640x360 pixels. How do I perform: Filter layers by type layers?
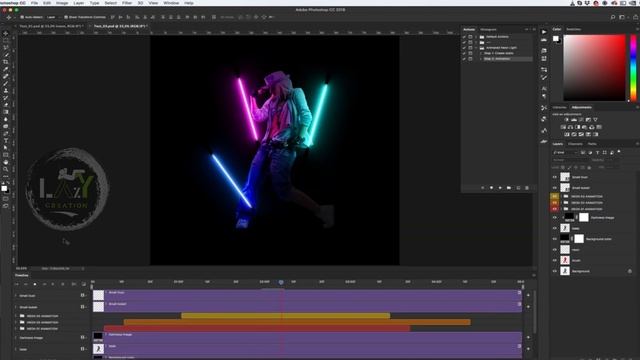coord(598,153)
